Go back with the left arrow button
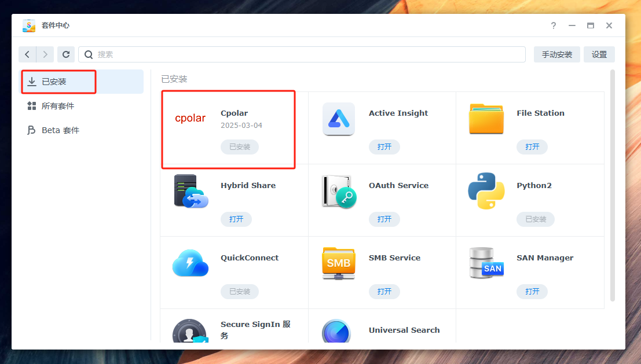Viewport: 641px width, 364px height. point(27,54)
